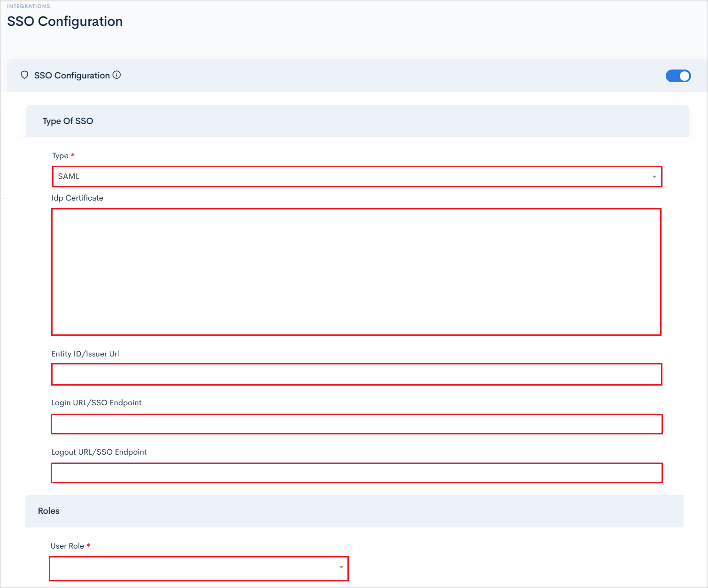This screenshot has width=708, height=588.
Task: Click the User Role label
Action: click(x=68, y=546)
